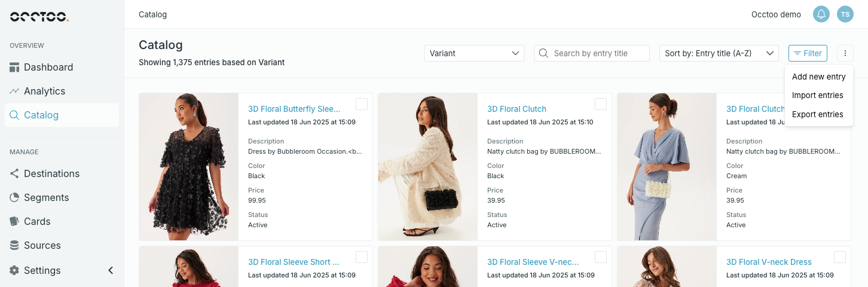Open 3D Floral V-neck Dress entry link
This screenshot has width=868, height=287.
point(769,262)
